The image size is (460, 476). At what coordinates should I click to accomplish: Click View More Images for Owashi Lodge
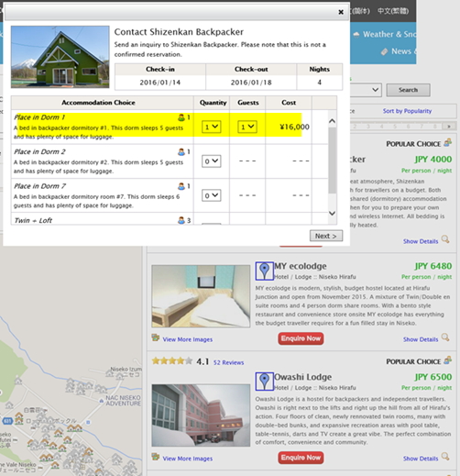(x=188, y=459)
